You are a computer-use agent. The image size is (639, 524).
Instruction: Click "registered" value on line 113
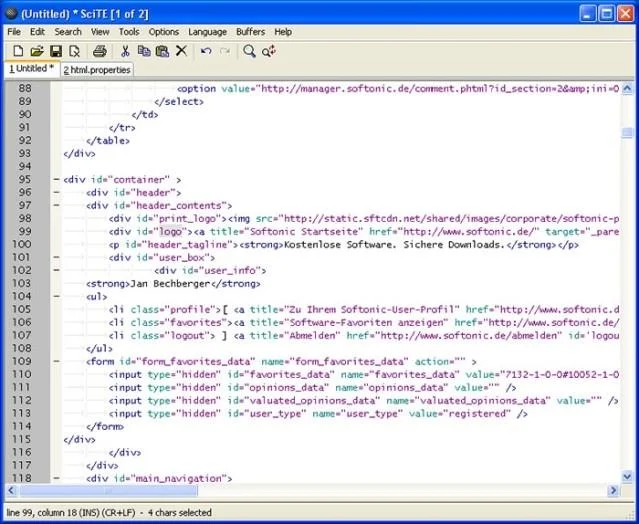(479, 414)
